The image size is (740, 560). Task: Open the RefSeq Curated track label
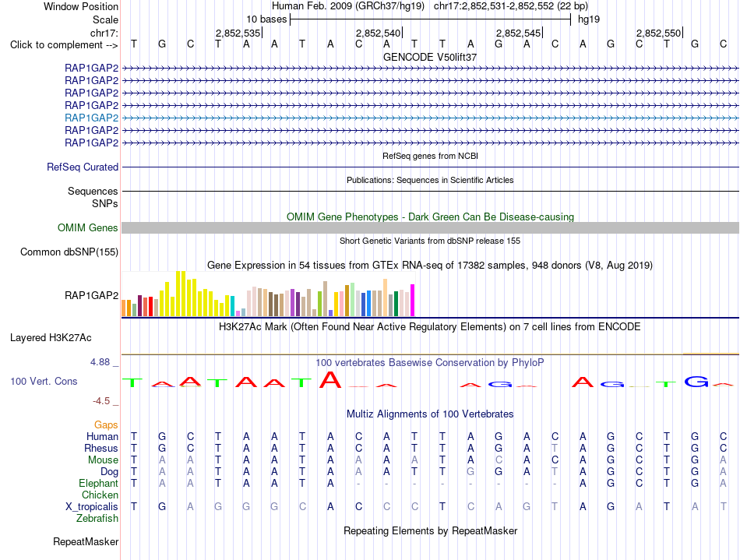click(83, 167)
